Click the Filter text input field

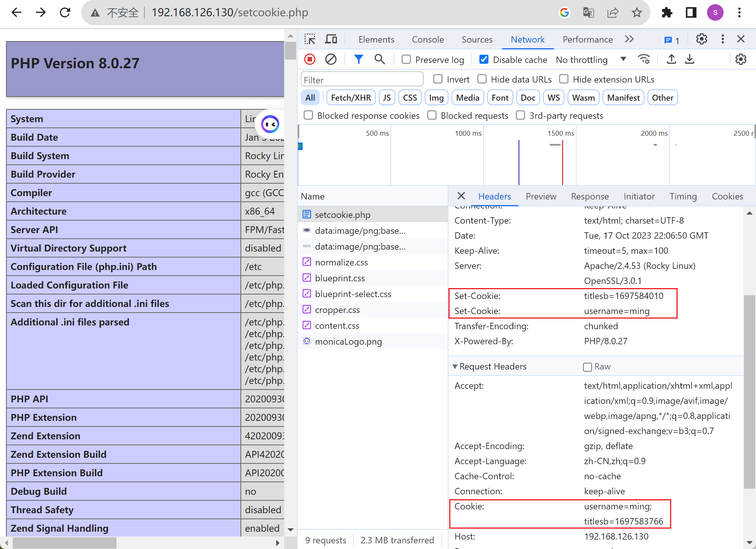click(x=362, y=80)
